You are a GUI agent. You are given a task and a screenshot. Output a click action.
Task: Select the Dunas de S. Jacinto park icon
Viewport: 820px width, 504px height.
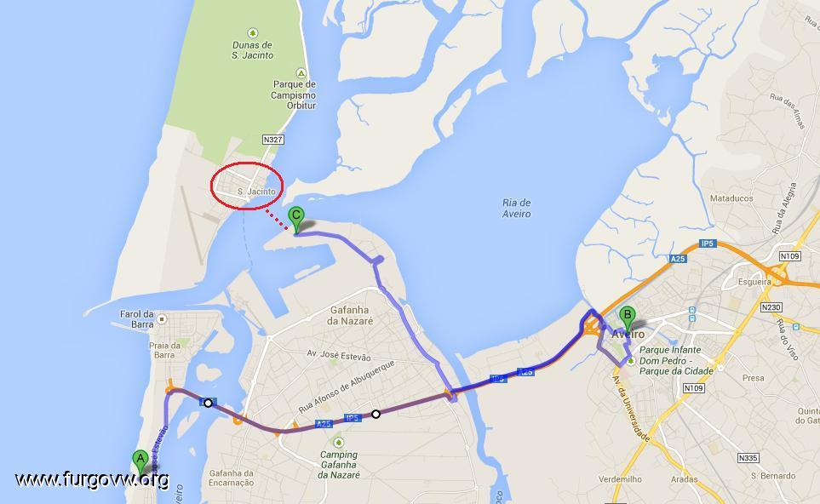253,33
